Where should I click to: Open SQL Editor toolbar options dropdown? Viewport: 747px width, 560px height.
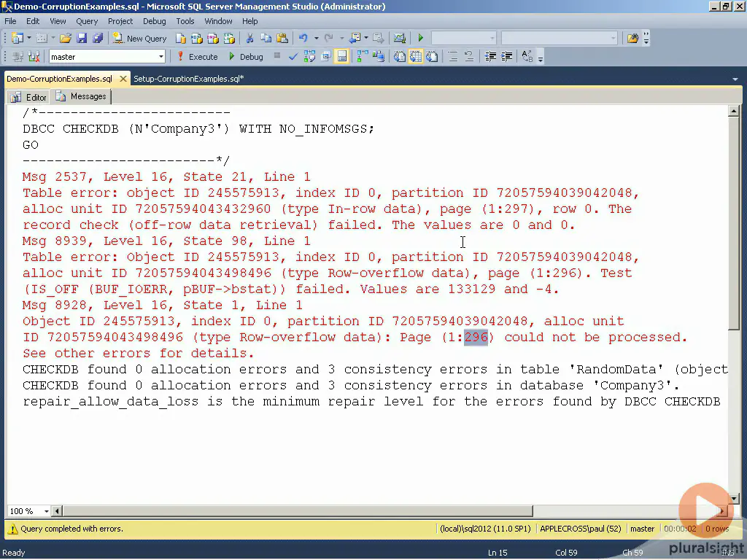[x=541, y=58]
